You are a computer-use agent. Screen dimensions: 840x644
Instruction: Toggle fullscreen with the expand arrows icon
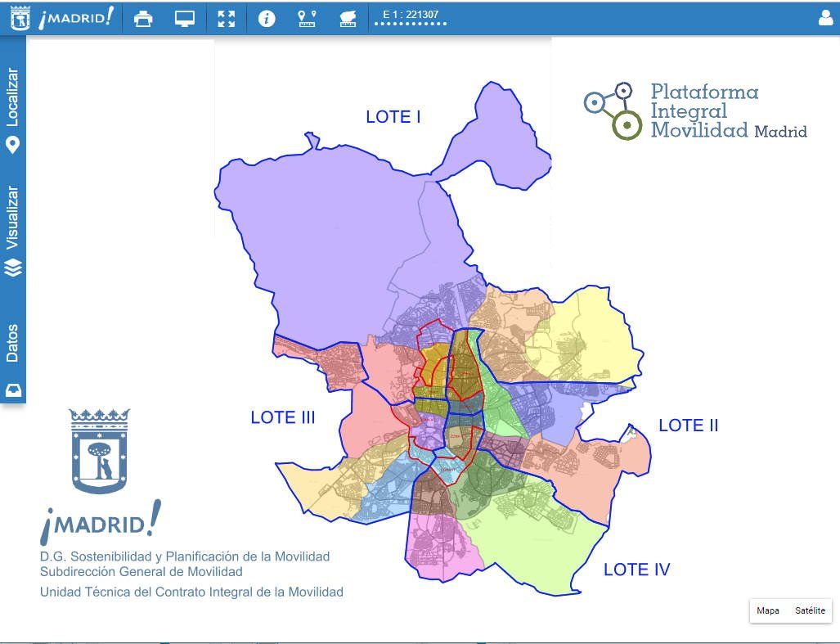[x=227, y=19]
